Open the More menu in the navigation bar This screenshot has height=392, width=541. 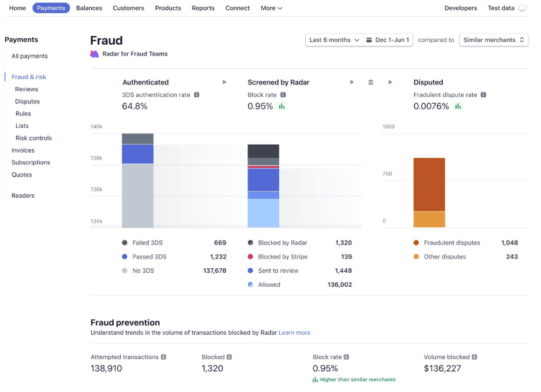(x=271, y=8)
